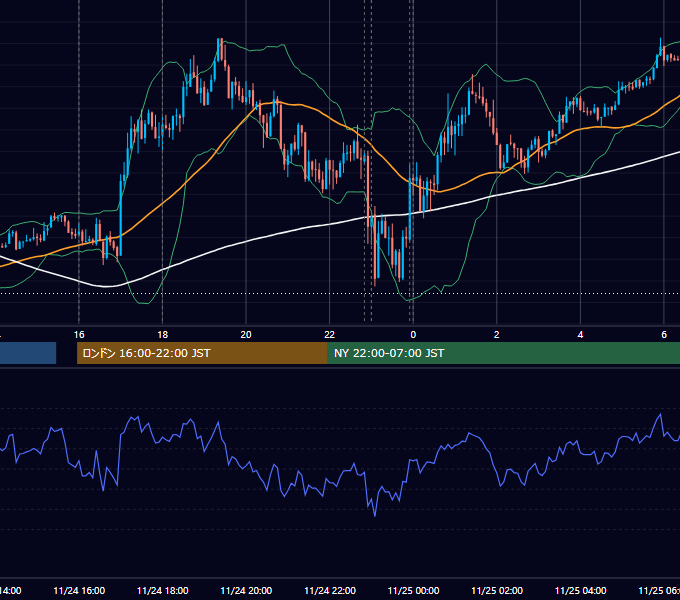
Task: Click hour label 6 under price chart
Action: [x=664, y=335]
